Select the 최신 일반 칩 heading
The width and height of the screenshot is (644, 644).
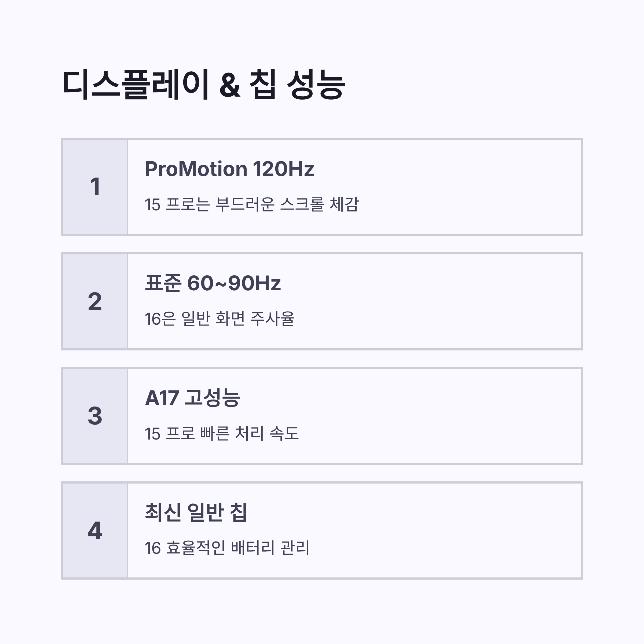pyautogui.click(x=196, y=512)
